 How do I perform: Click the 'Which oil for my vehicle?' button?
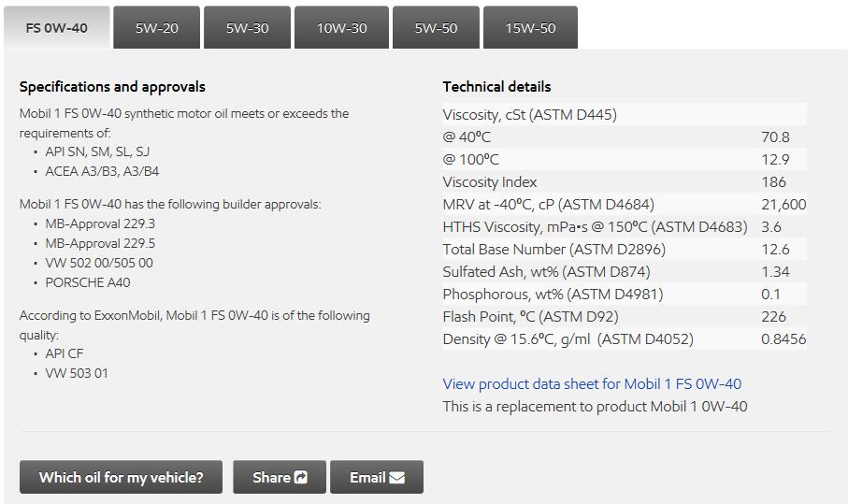[x=122, y=477]
